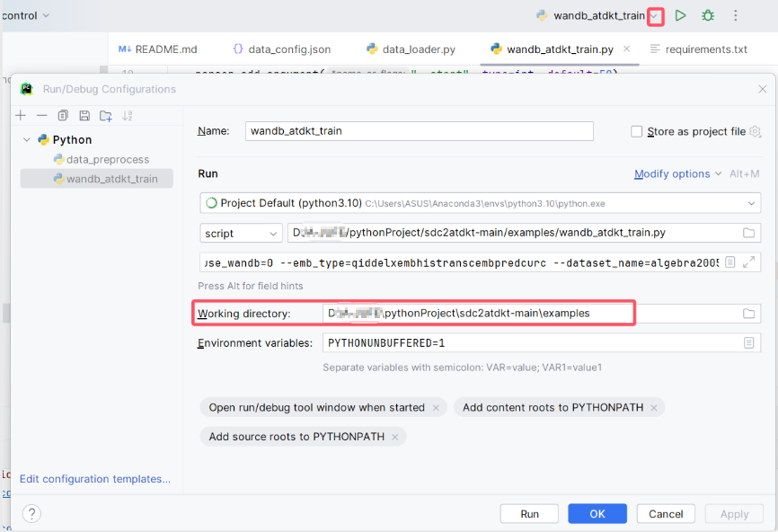Remove selected configuration with minus icon
The width and height of the screenshot is (778, 532).
point(41,116)
